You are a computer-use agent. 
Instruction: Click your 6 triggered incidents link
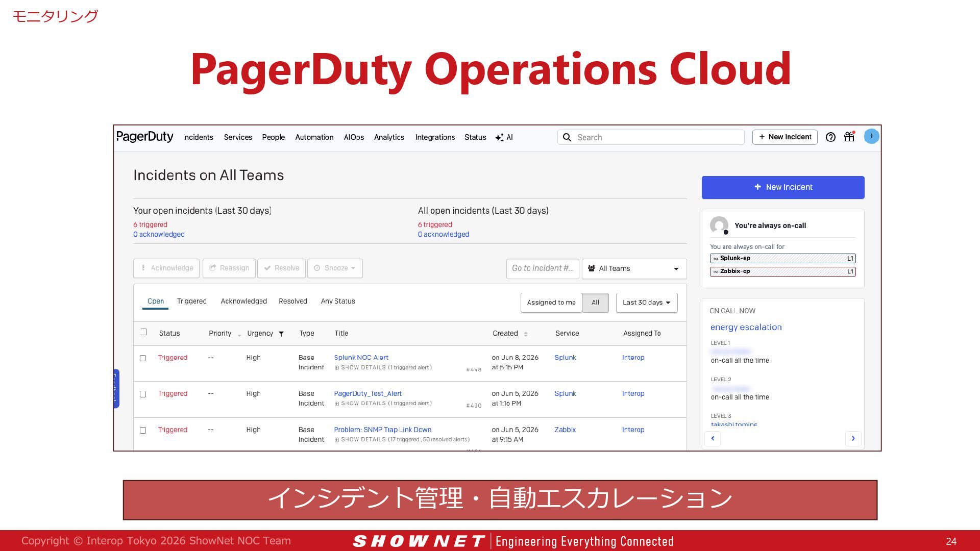150,225
